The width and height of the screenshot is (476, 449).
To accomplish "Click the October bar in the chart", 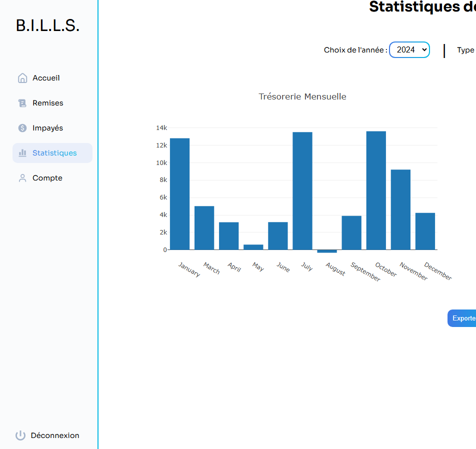I will pos(376,190).
